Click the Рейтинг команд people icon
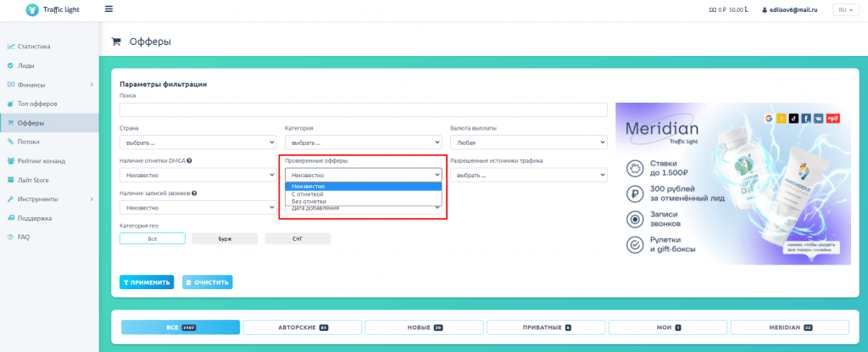The image size is (868, 352). tap(10, 160)
